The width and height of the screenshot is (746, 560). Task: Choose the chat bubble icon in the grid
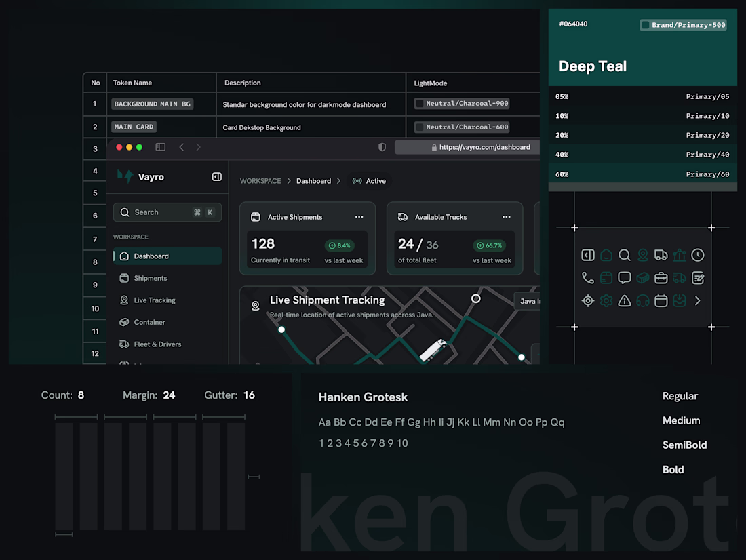coord(624,278)
